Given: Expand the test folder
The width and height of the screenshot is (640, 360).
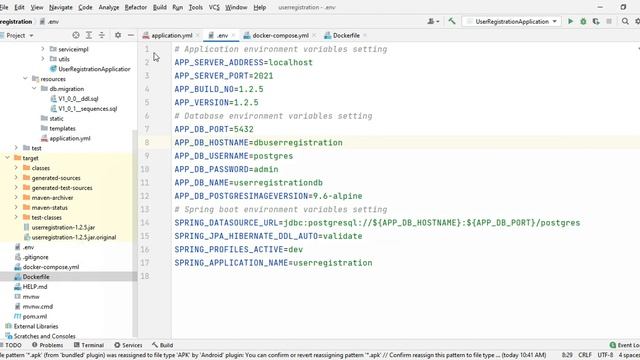Looking at the screenshot, I should (x=16, y=148).
